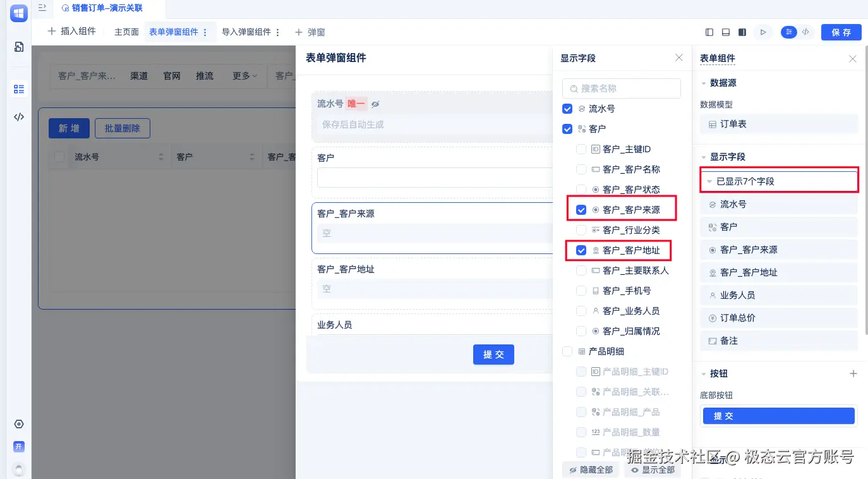Click the user icon next to 业务人员 field
868x479 pixels.
[x=713, y=295]
